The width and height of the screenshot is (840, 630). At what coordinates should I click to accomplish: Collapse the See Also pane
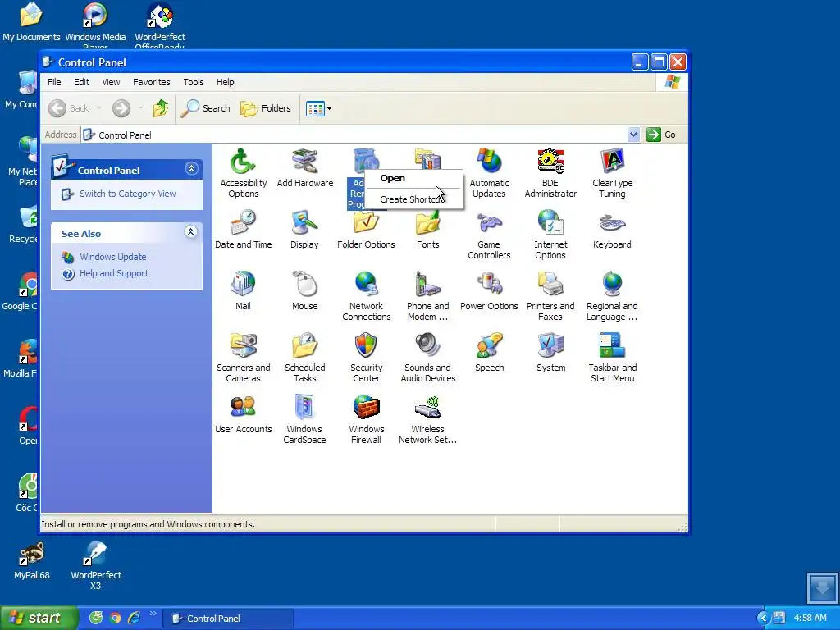(190, 232)
